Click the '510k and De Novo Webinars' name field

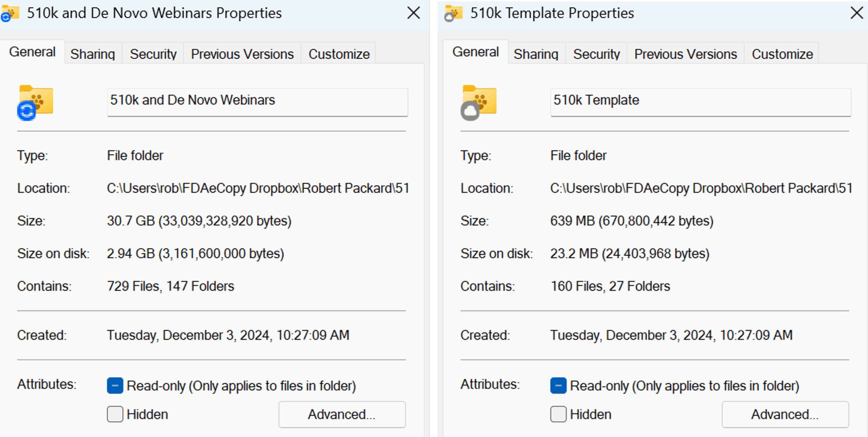257,101
